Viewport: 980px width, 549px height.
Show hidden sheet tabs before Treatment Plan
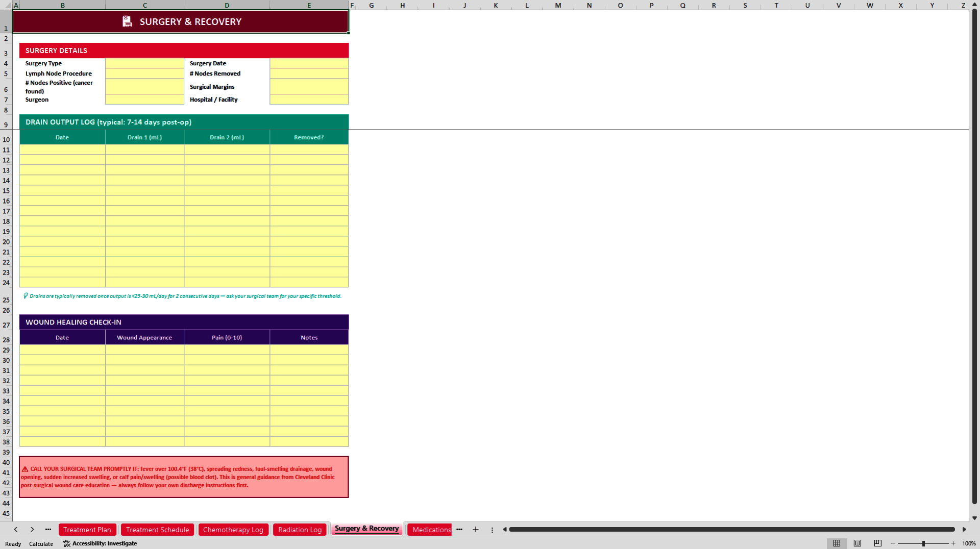(48, 530)
